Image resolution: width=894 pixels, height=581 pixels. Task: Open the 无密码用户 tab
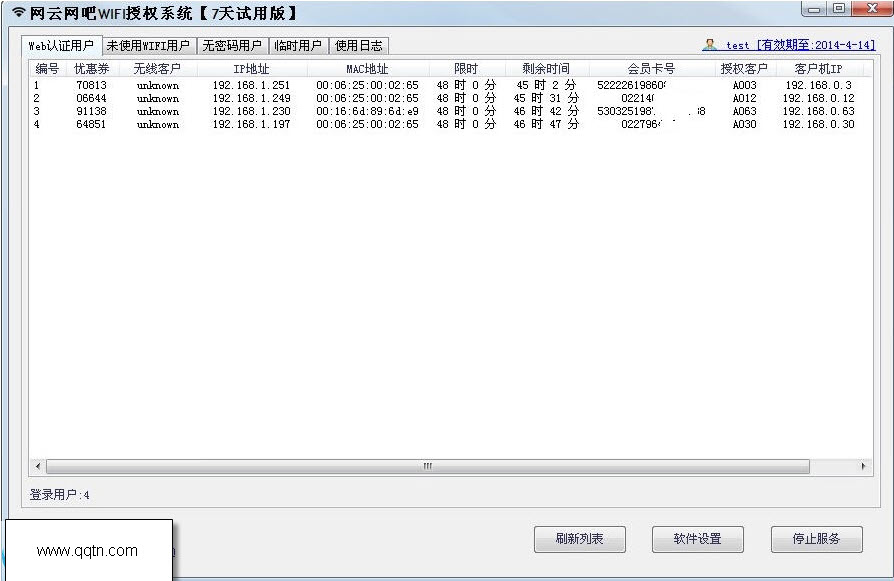point(232,46)
